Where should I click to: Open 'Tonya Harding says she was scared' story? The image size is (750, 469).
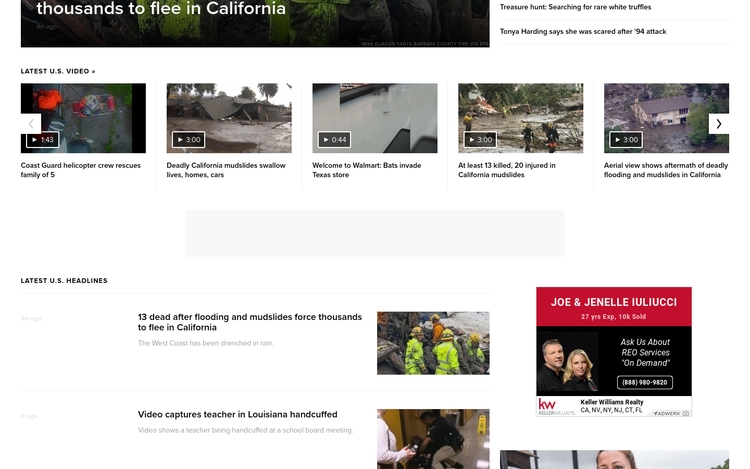point(583,32)
